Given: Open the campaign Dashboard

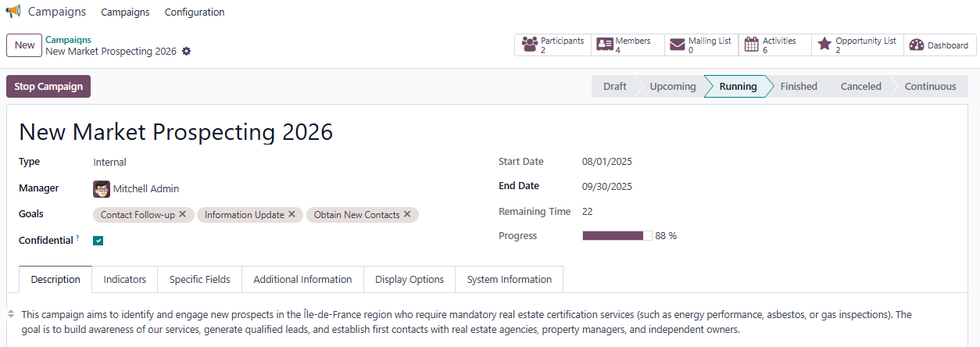Looking at the screenshot, I should click(x=939, y=45).
